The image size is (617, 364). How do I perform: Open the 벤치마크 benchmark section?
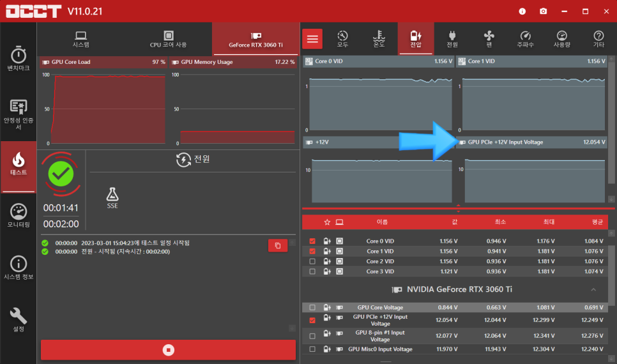pos(18,59)
